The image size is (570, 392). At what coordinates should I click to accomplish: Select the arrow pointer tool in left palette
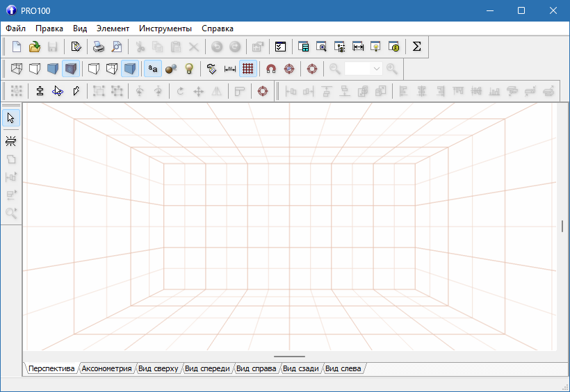(x=11, y=118)
